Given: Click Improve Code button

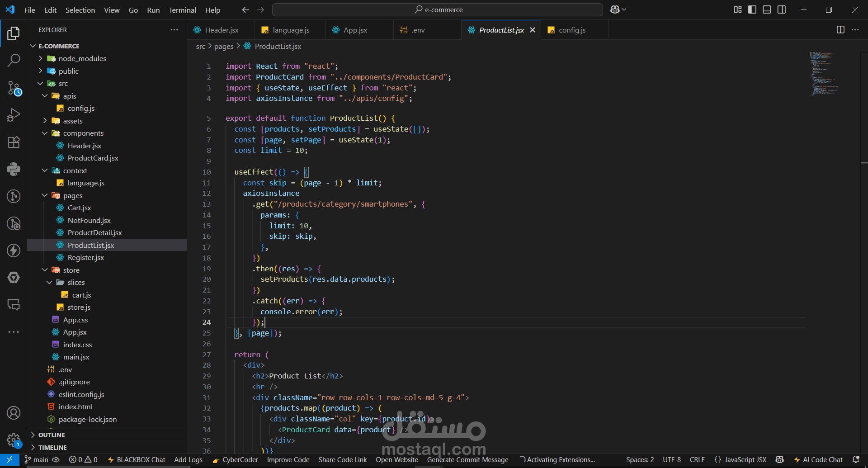Looking at the screenshot, I should pyautogui.click(x=288, y=459).
